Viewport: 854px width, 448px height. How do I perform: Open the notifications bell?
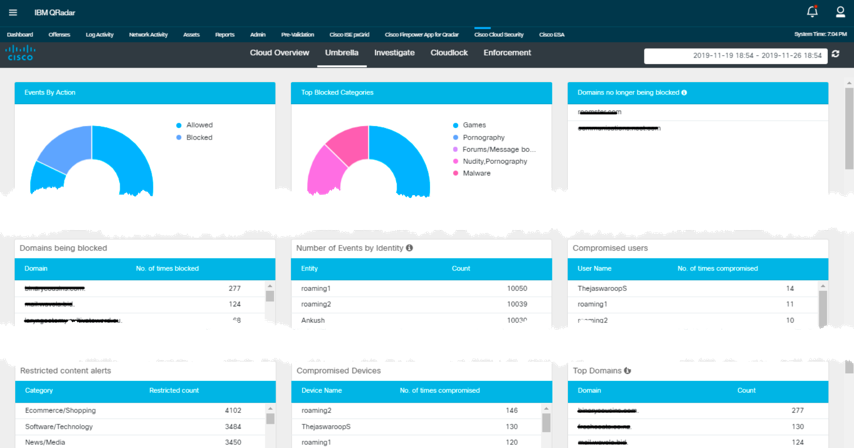point(812,12)
